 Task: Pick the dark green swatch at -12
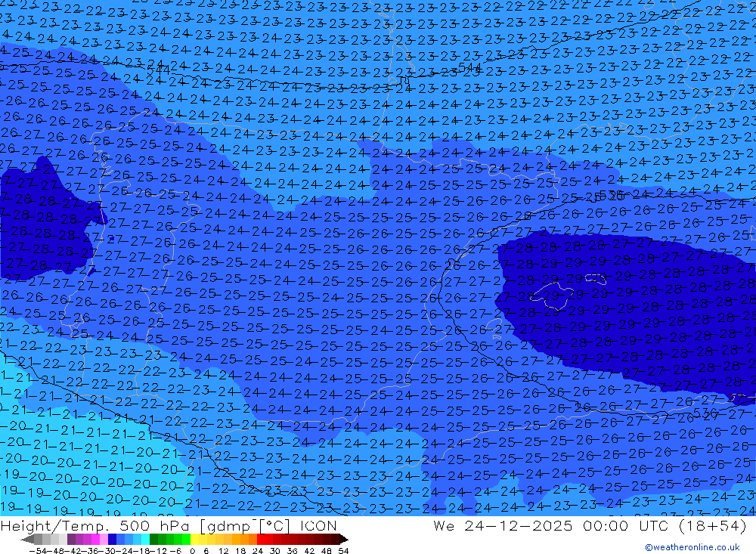[x=153, y=539]
